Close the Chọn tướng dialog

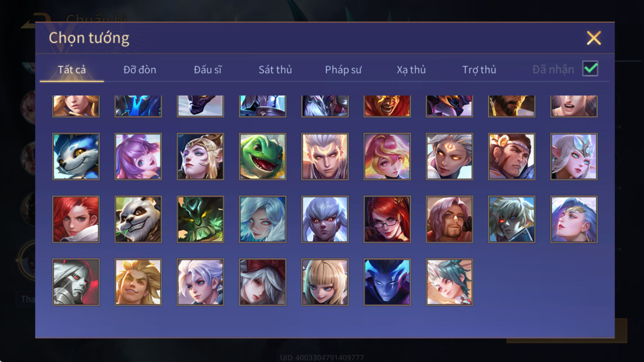[594, 38]
